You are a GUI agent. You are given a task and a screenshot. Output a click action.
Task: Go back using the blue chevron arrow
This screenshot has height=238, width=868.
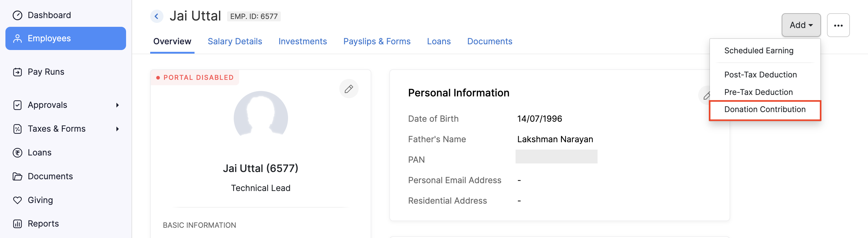pyautogui.click(x=156, y=16)
